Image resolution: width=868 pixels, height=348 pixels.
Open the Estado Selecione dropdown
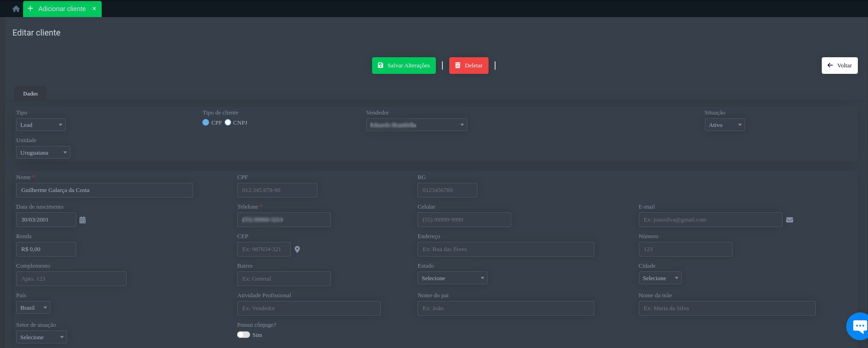click(x=452, y=278)
